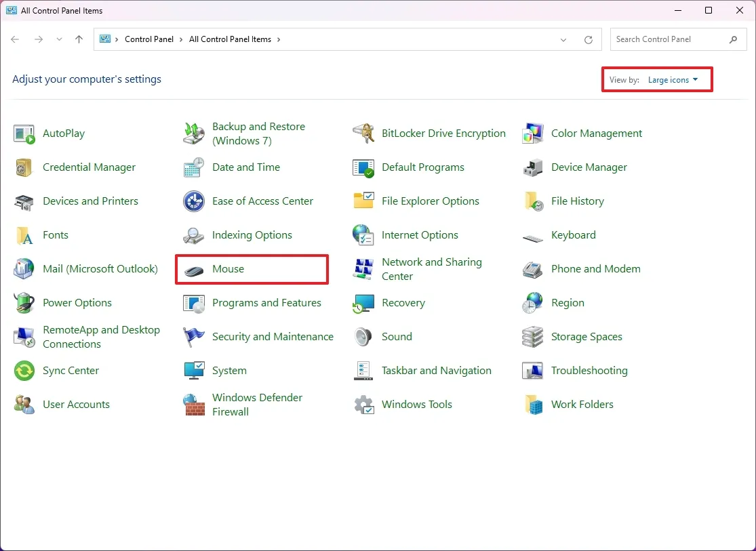Image resolution: width=756 pixels, height=551 pixels.
Task: Open Storage Spaces
Action: pos(586,337)
